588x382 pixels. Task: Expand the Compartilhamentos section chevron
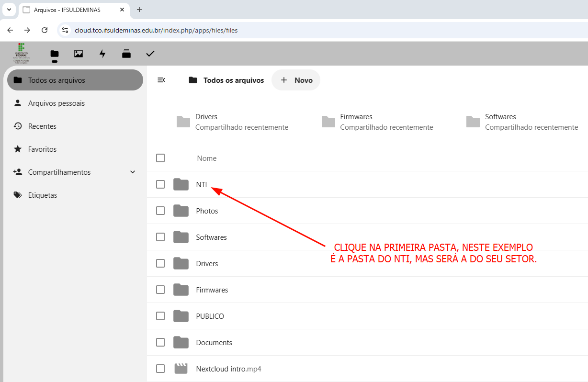133,172
